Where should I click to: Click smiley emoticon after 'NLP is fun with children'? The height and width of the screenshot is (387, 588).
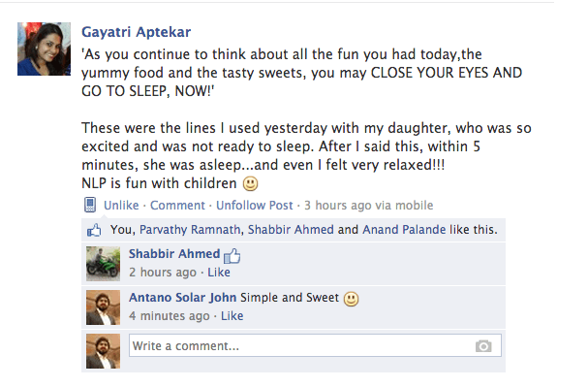coord(250,183)
